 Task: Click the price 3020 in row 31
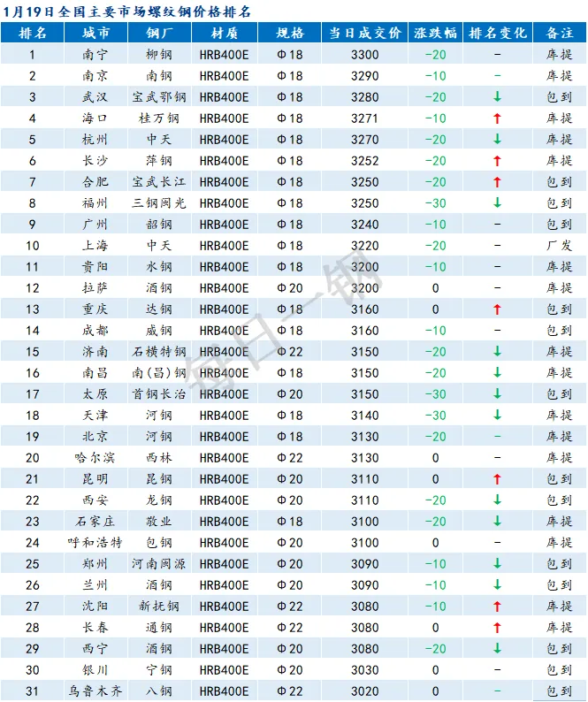click(x=364, y=691)
